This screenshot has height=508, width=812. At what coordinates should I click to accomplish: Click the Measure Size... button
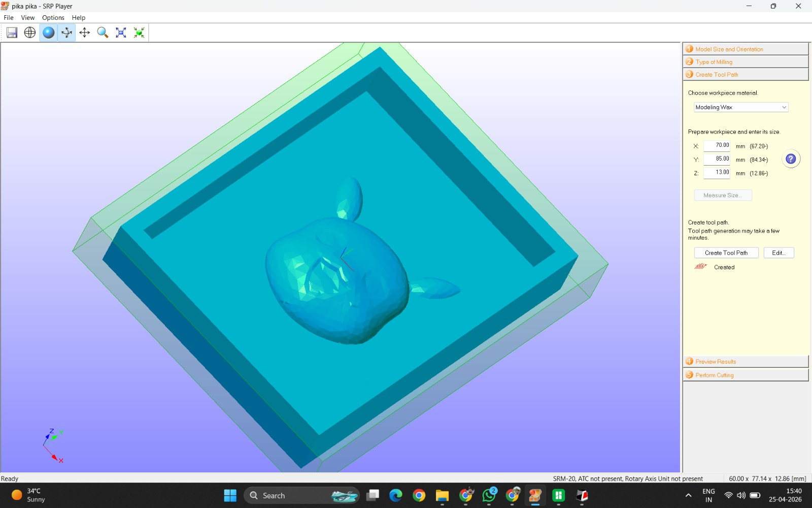(x=723, y=195)
